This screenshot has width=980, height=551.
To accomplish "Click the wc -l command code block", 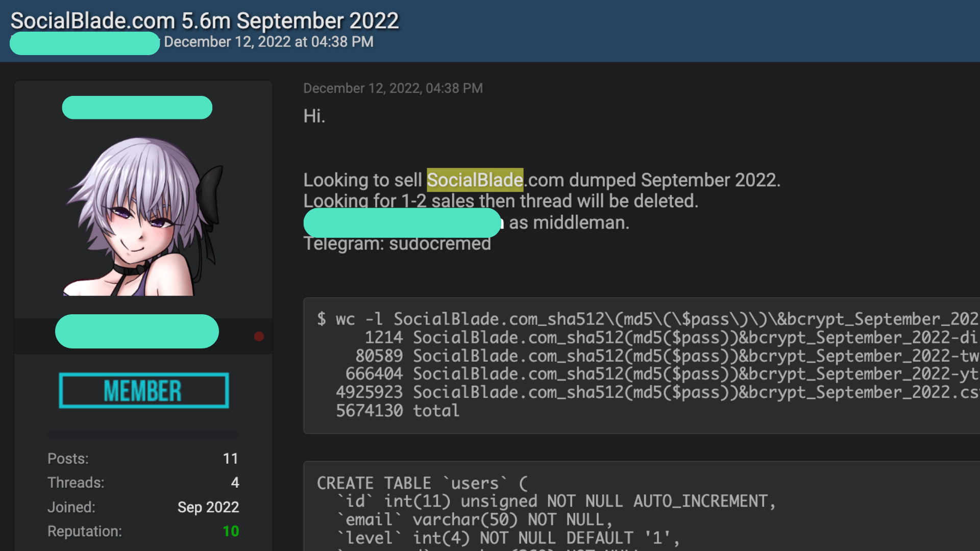I will point(642,365).
